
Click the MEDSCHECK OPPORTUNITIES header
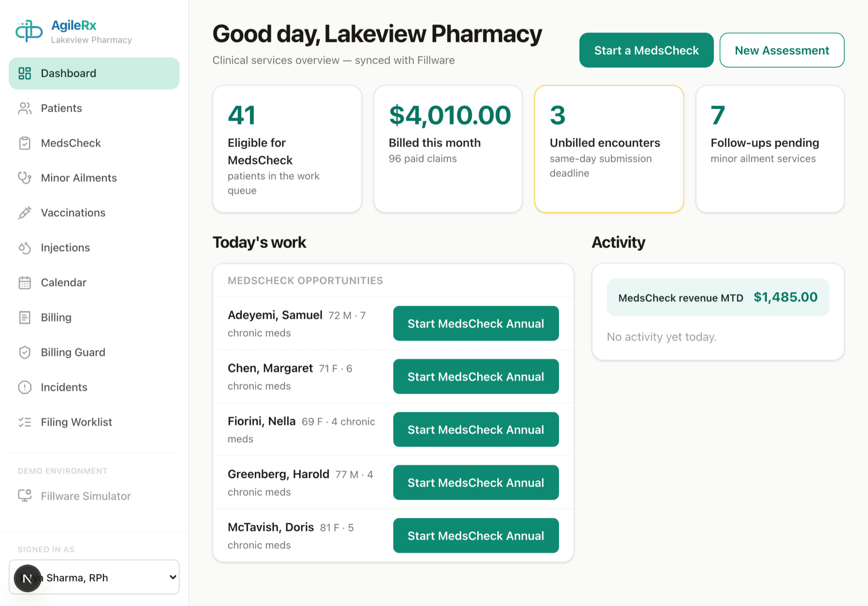click(305, 280)
